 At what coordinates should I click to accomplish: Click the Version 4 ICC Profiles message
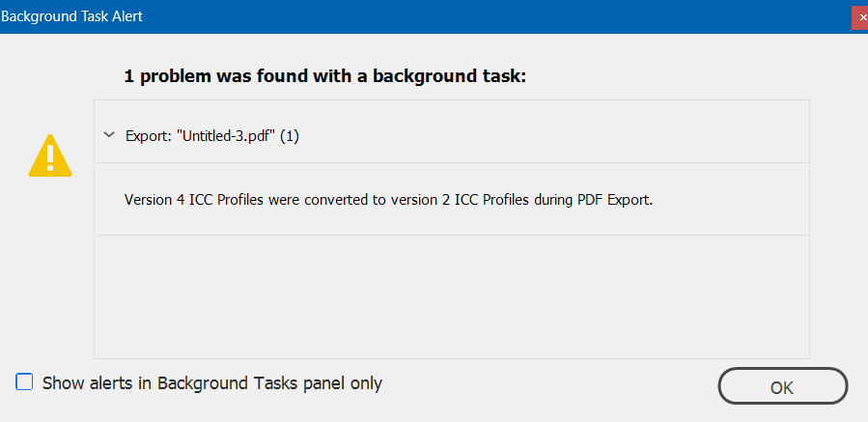click(388, 201)
